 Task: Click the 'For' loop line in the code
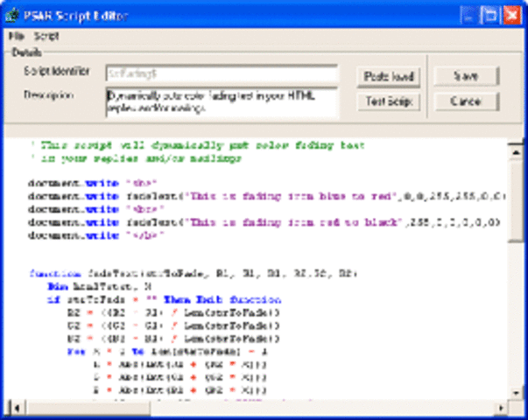pyautogui.click(x=167, y=352)
